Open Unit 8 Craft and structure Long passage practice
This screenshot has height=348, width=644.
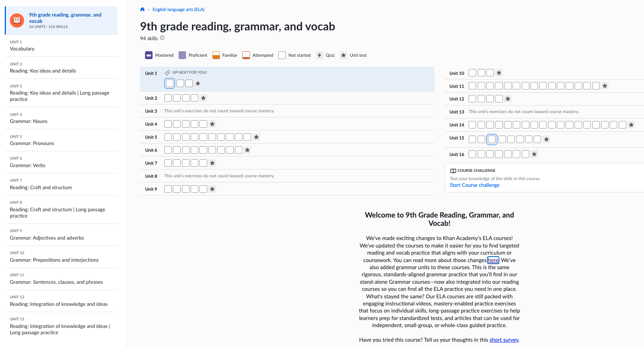point(61,210)
